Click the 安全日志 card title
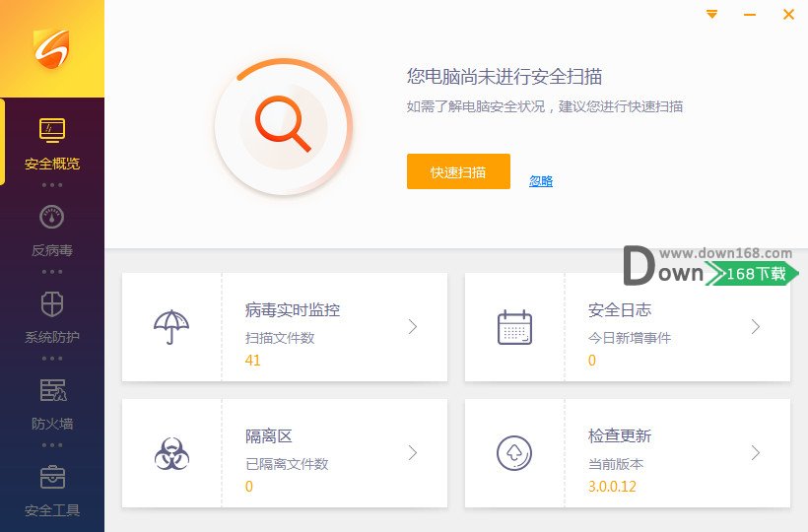808x532 pixels. pyautogui.click(x=620, y=310)
